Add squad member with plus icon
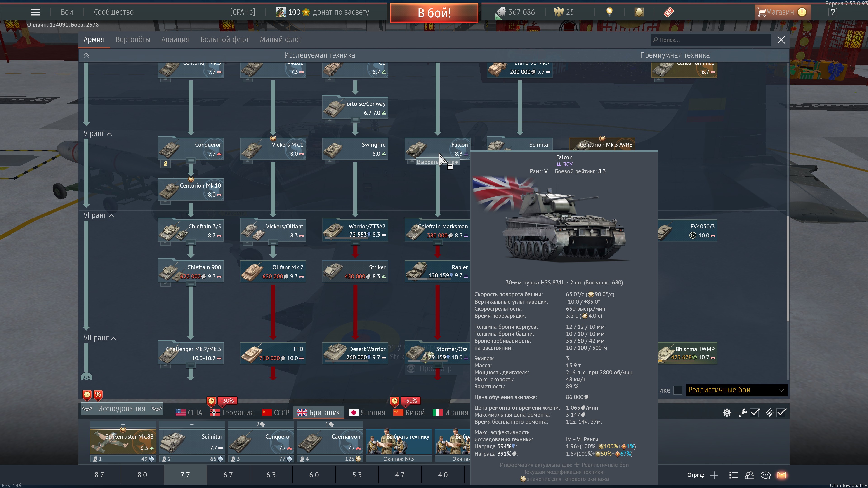This screenshot has width=868, height=488. tap(714, 475)
